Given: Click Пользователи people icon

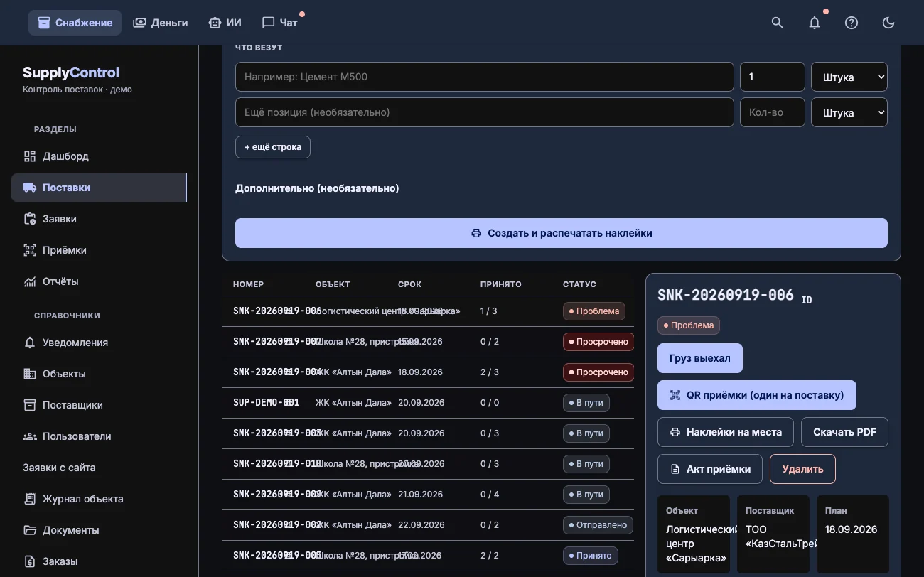Looking at the screenshot, I should 30,436.
